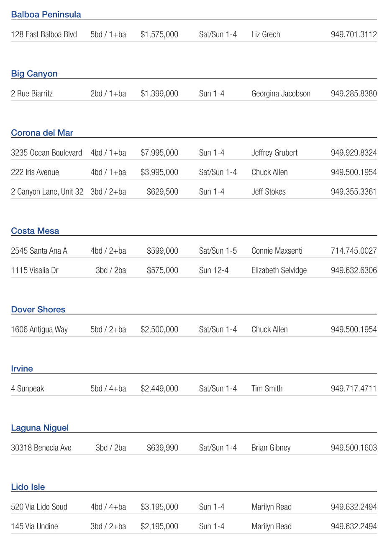Click the 2 Rue Biarritz listing address

(32, 94)
